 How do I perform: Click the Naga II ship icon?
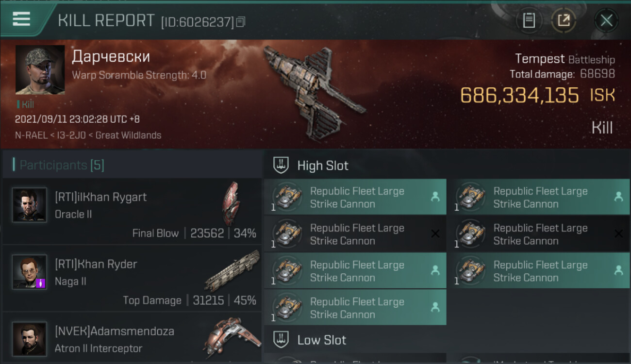(x=229, y=271)
